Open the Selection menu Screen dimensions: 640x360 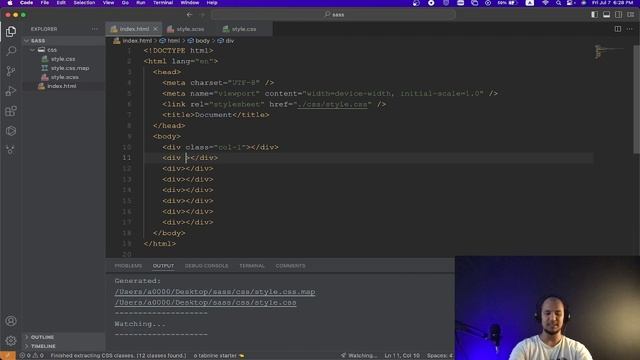84,3
